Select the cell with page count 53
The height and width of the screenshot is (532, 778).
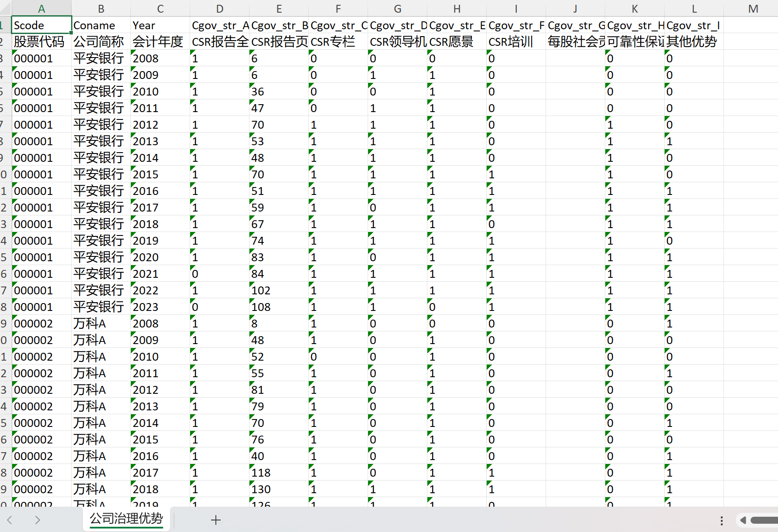click(x=279, y=141)
